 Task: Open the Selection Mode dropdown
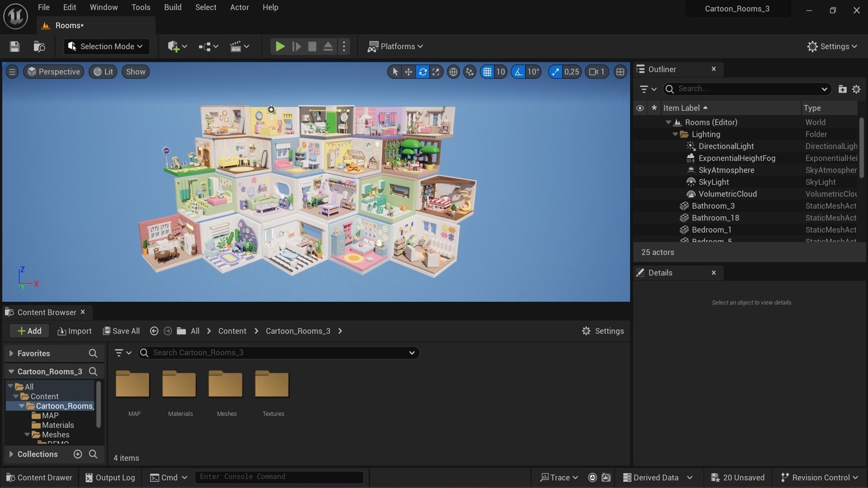(x=107, y=47)
